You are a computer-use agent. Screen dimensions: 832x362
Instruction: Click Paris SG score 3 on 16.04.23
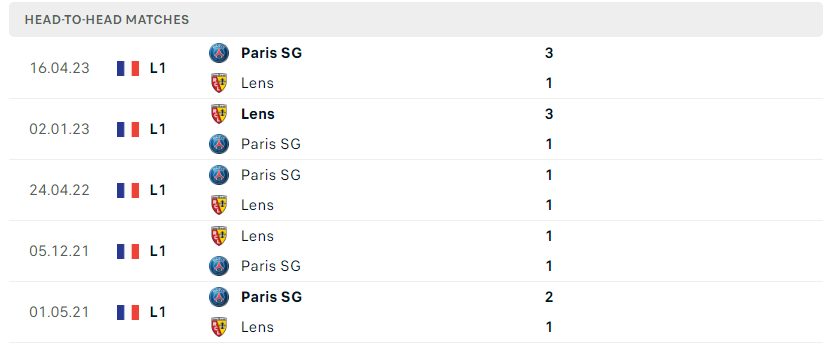(x=549, y=53)
